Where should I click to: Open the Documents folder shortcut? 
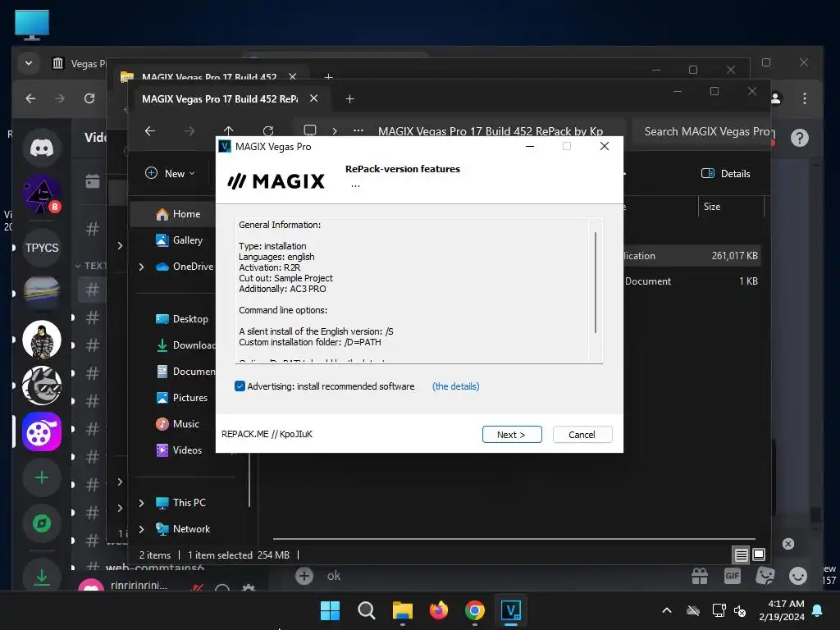click(185, 372)
